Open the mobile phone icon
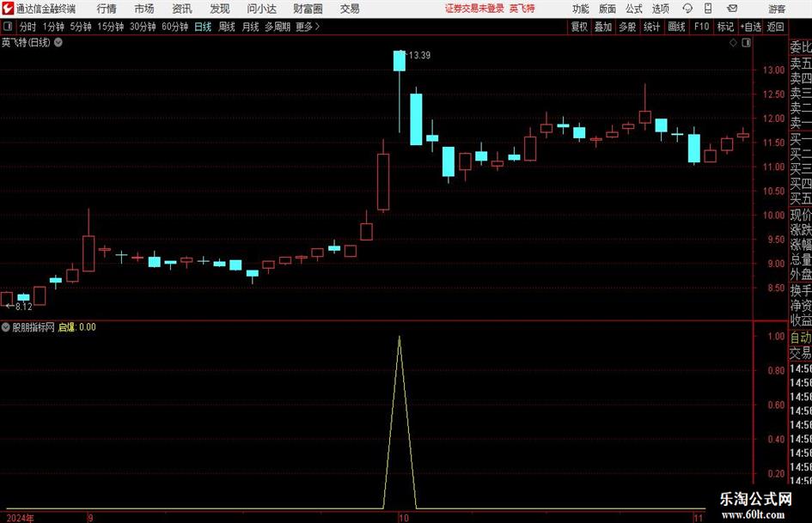The height and width of the screenshot is (523, 812). 708,9
